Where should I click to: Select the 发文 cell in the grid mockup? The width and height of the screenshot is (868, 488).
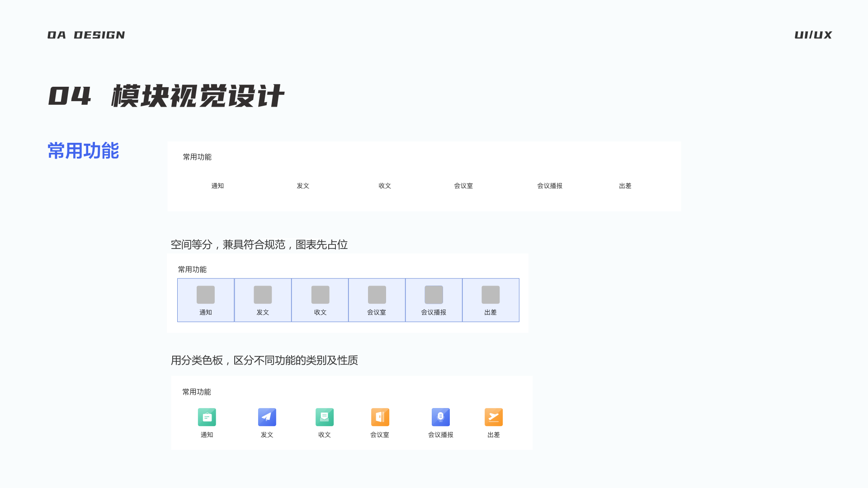coord(263,300)
